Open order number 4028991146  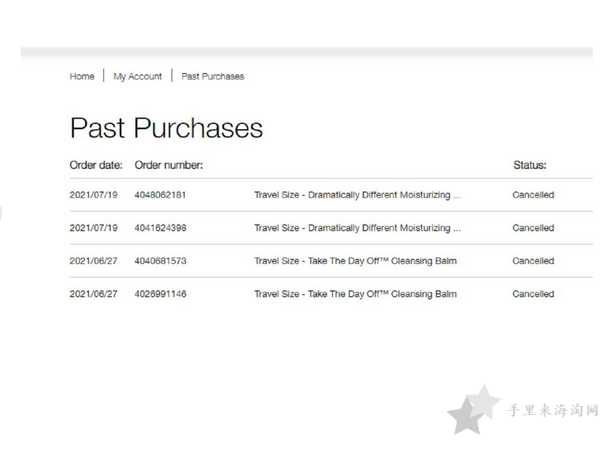coord(160,294)
